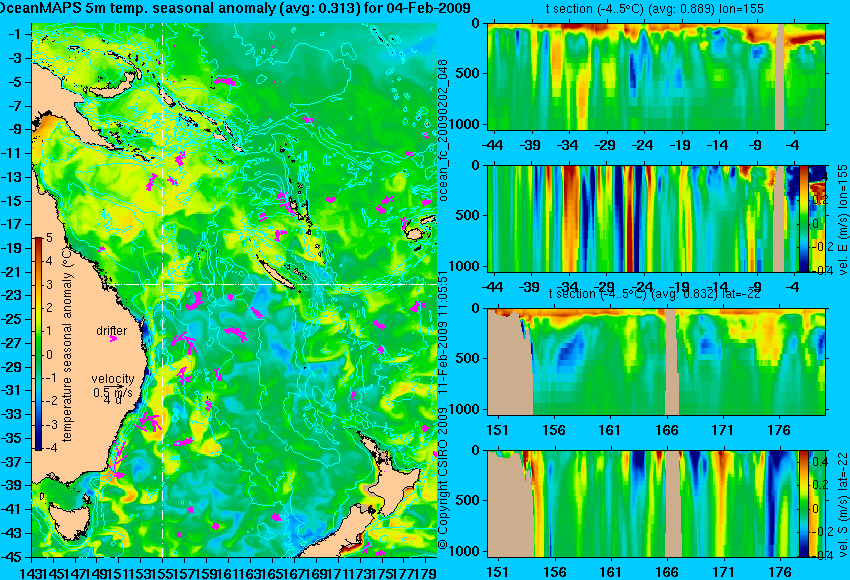This screenshot has width=850, height=580.
Task: Click the '© Copyright CSIRO 2009' text
Action: [443, 479]
